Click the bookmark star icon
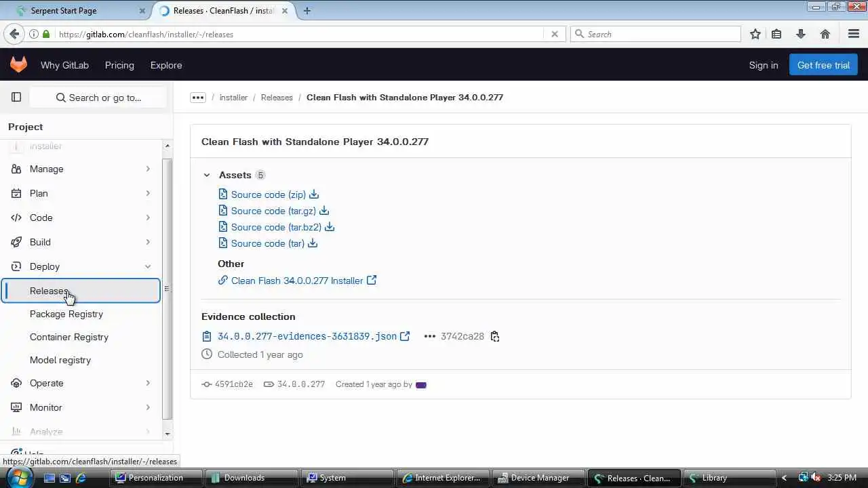 pos(755,34)
